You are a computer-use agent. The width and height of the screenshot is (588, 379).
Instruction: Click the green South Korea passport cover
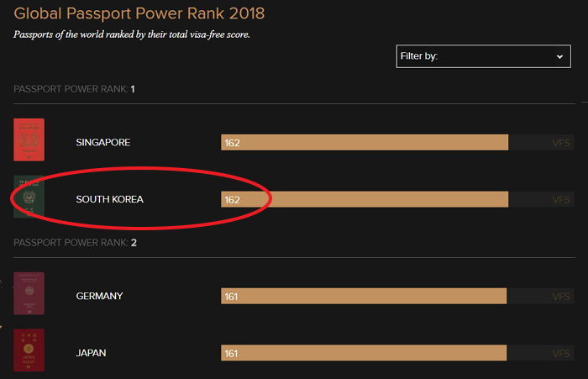[x=29, y=197]
